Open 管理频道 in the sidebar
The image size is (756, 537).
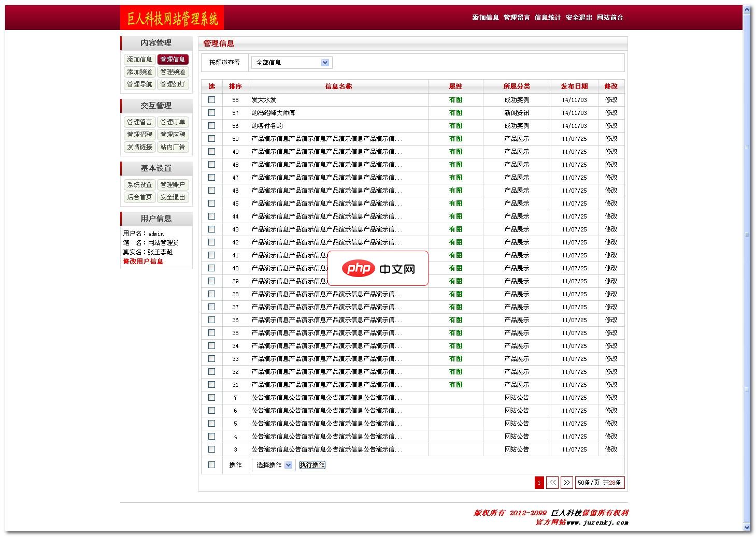[173, 72]
